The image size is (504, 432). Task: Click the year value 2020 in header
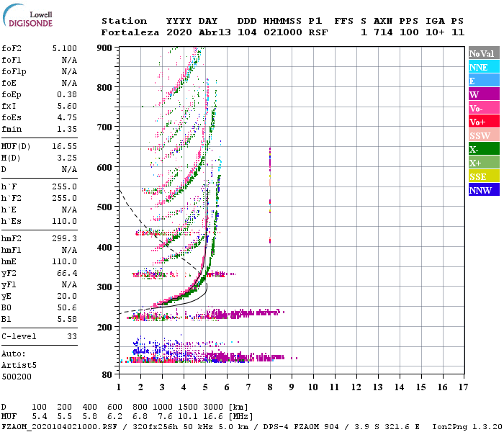point(179,32)
